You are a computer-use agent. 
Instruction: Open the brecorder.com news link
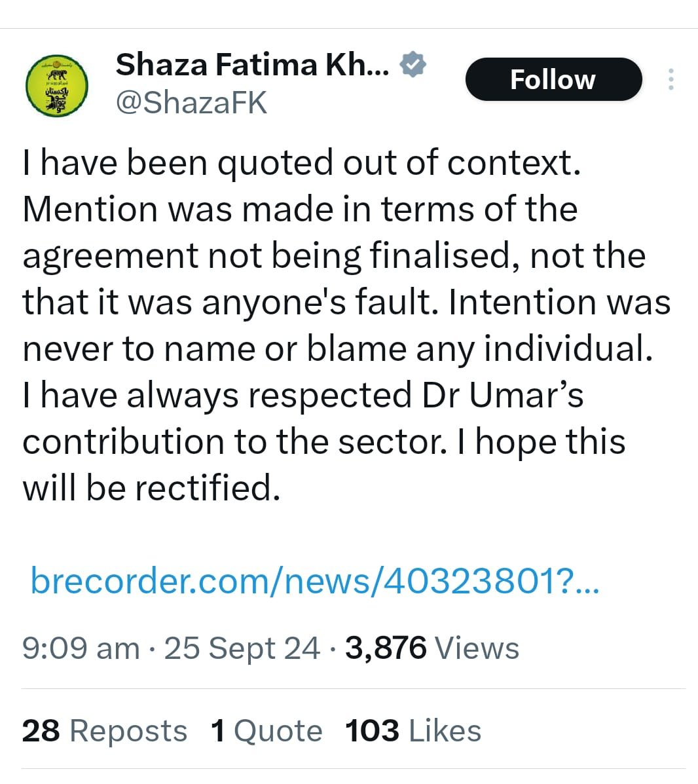[314, 580]
